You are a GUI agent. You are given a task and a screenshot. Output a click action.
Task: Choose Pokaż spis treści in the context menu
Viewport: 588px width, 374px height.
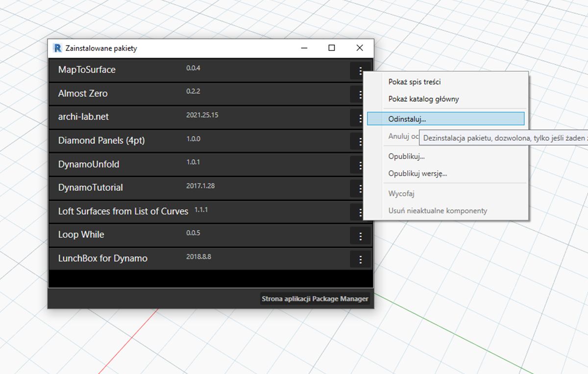415,82
